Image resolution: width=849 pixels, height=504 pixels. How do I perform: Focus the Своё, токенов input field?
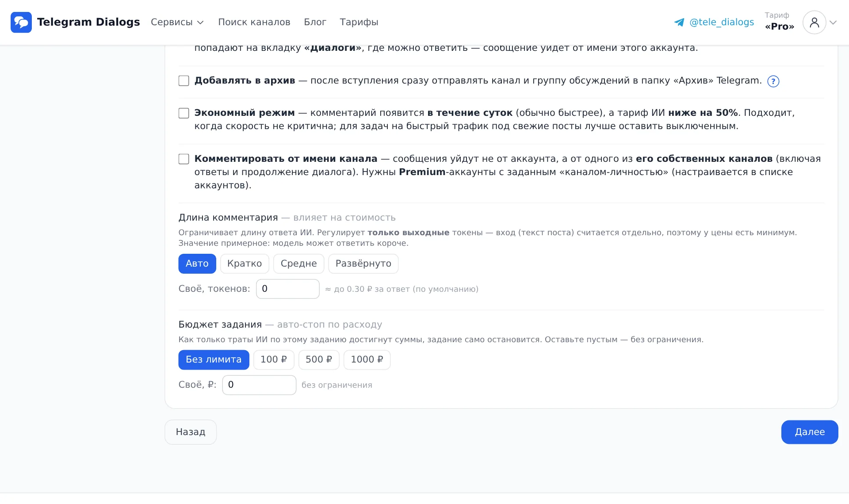click(288, 289)
